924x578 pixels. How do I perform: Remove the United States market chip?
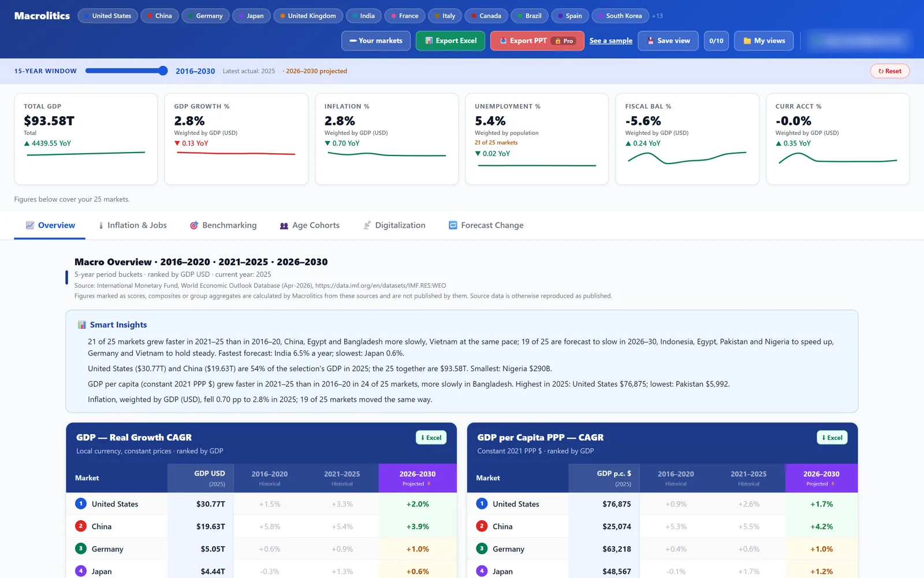point(107,16)
